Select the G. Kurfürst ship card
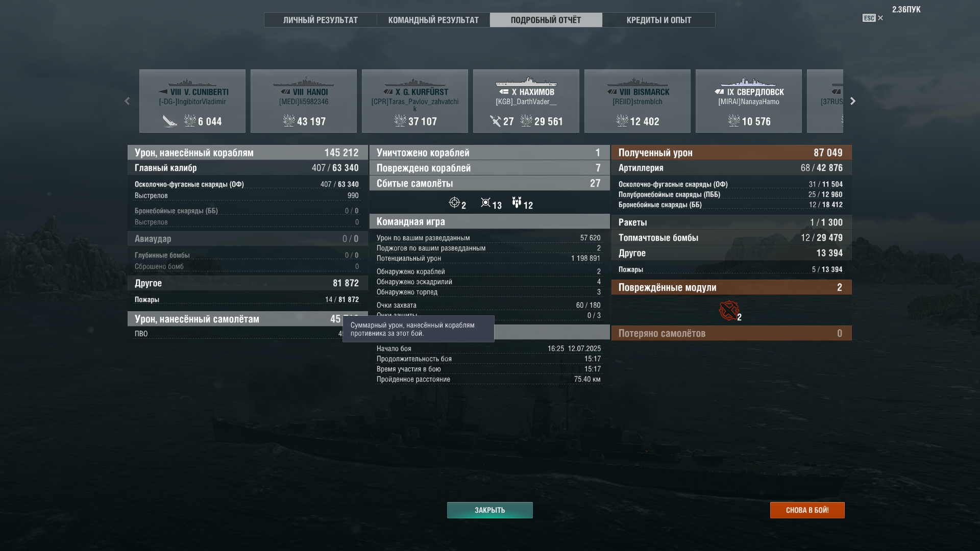This screenshot has height=551, width=980. 415,101
